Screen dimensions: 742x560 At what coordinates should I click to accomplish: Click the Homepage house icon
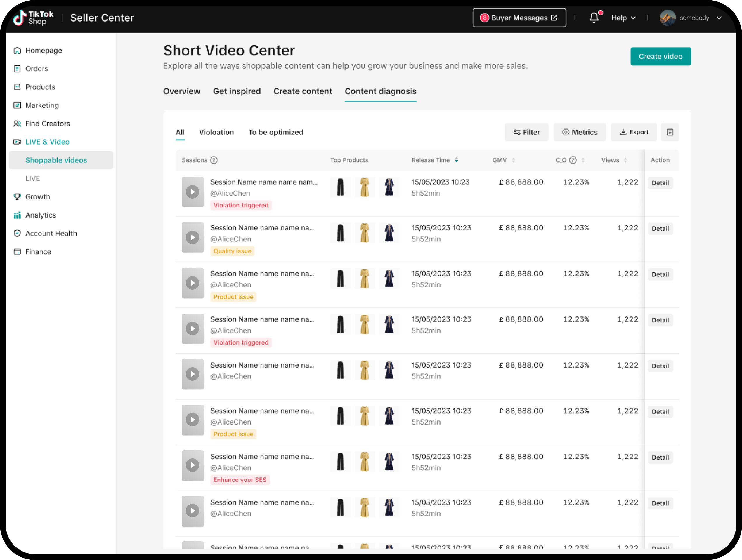(17, 50)
